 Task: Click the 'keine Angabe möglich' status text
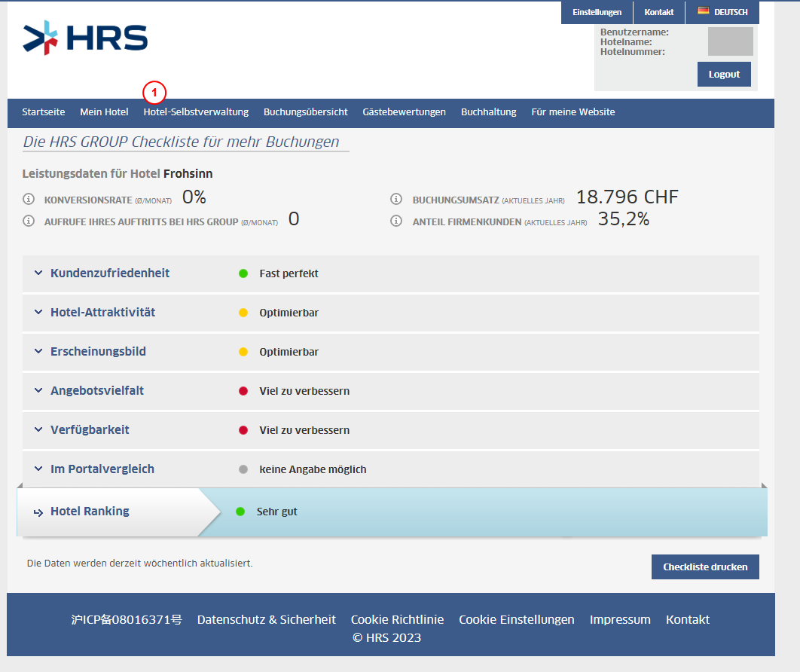pyautogui.click(x=313, y=469)
